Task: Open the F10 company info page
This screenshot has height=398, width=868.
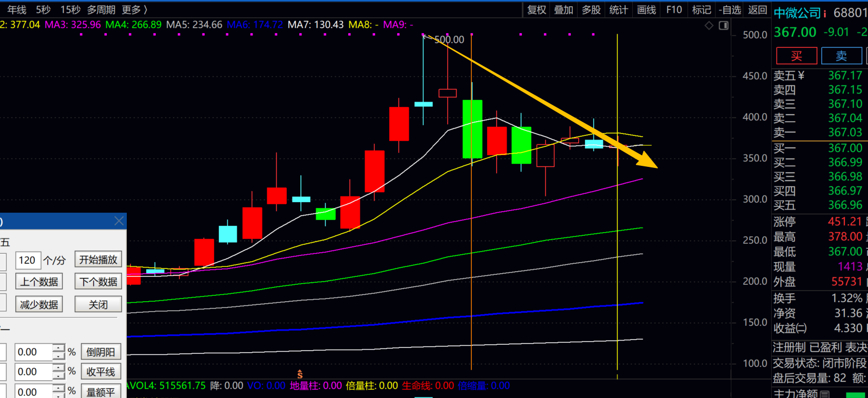Action: coord(674,10)
